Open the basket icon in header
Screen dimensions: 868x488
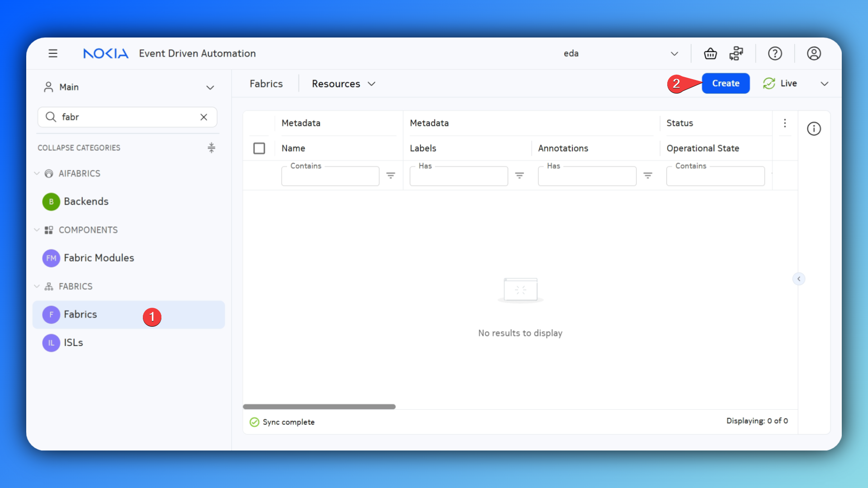point(710,53)
